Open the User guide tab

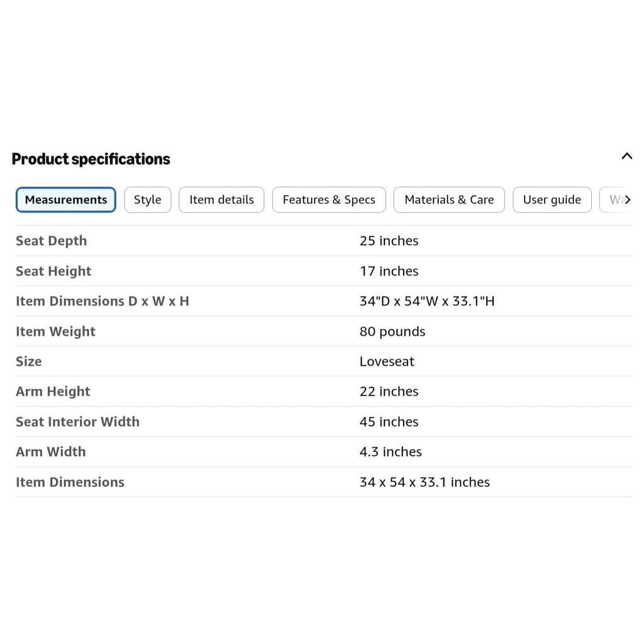click(x=552, y=199)
